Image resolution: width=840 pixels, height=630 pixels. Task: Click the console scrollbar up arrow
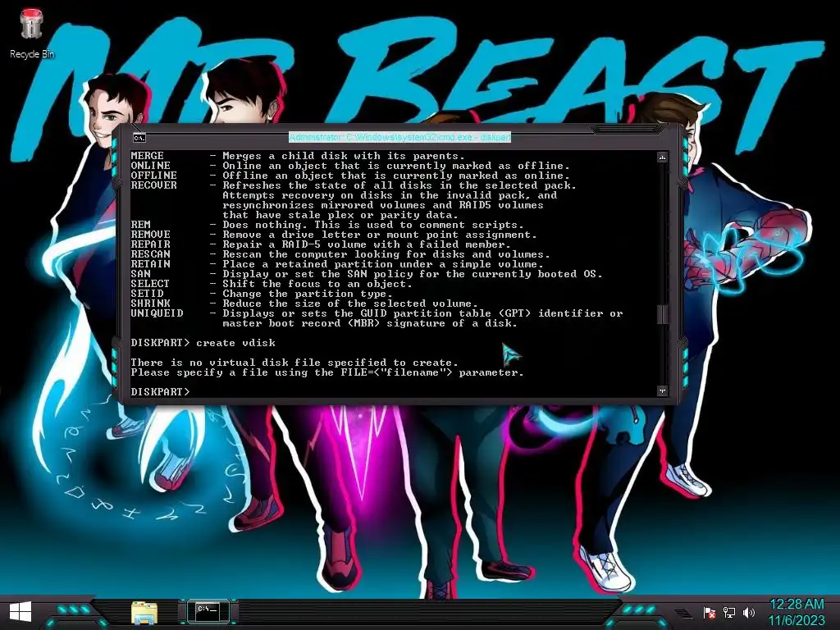tap(662, 157)
